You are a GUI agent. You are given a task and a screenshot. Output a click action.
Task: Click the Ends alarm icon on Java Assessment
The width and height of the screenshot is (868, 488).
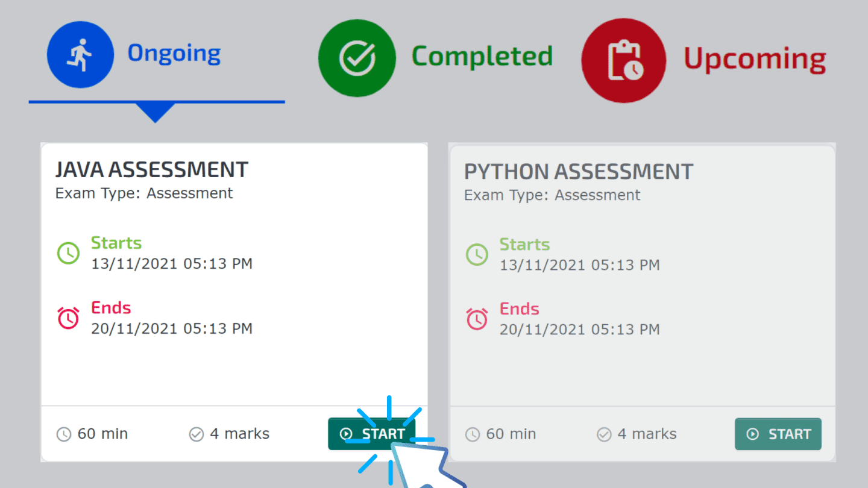(x=68, y=318)
